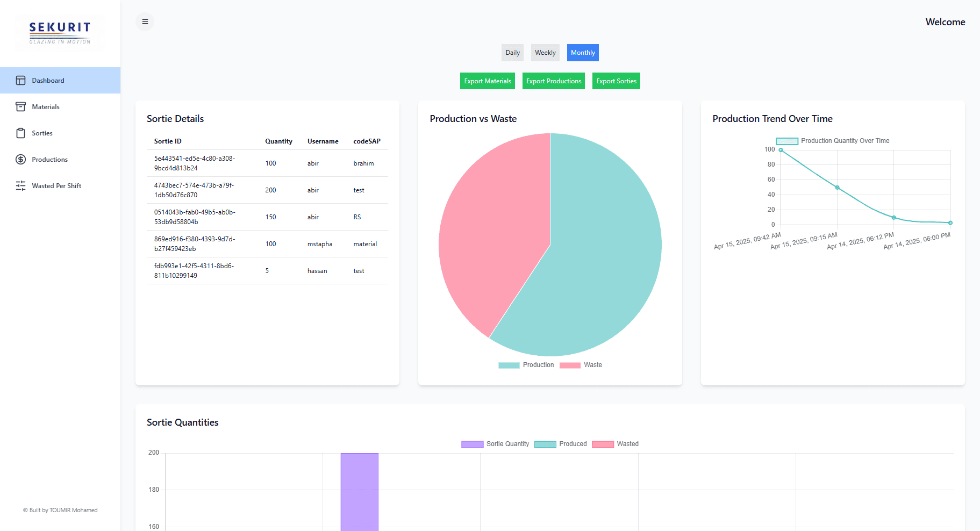Click the Dashboard layout icon in sidebar
980x531 pixels.
20,81
